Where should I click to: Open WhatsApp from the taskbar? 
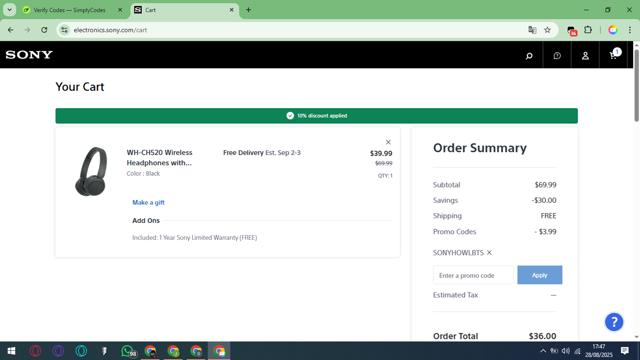128,351
